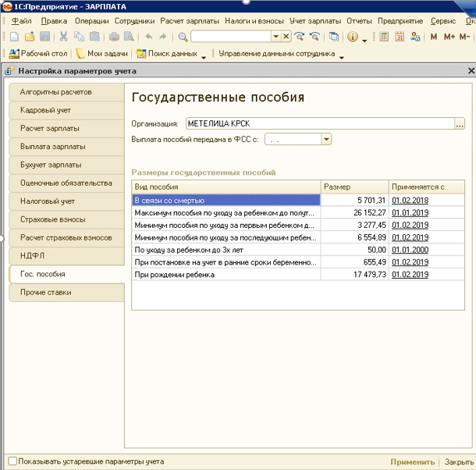The height and width of the screenshot is (470, 476).
Task: Open the Операции menu
Action: click(91, 21)
